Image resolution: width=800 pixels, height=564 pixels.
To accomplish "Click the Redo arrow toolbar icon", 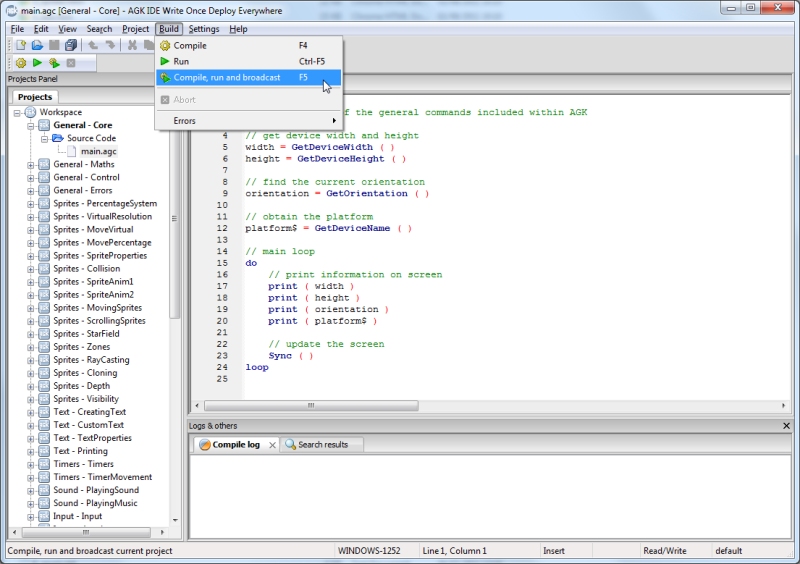I will (x=110, y=45).
